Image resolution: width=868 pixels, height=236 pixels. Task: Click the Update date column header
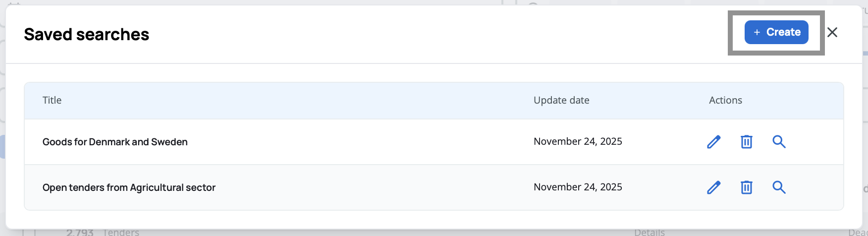[561, 100]
